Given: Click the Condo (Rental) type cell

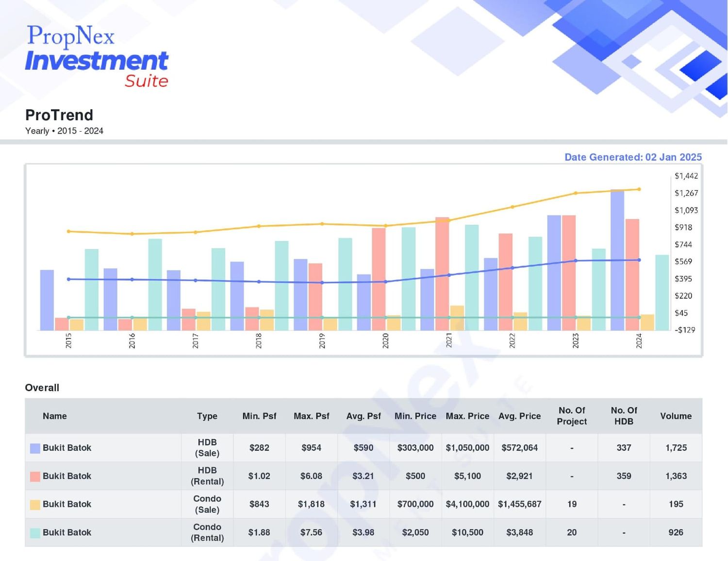Looking at the screenshot, I should click(x=207, y=532).
